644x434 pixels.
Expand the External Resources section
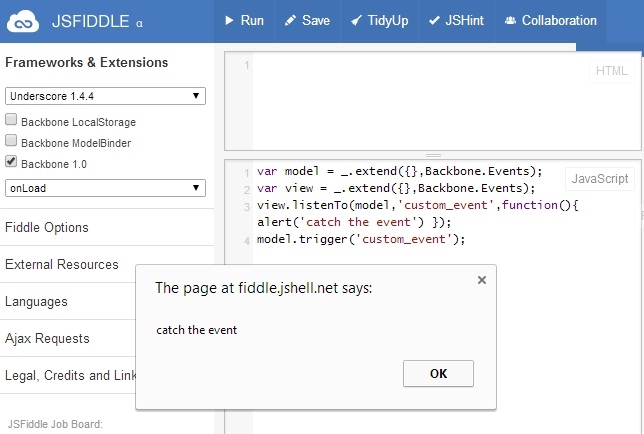tap(62, 265)
